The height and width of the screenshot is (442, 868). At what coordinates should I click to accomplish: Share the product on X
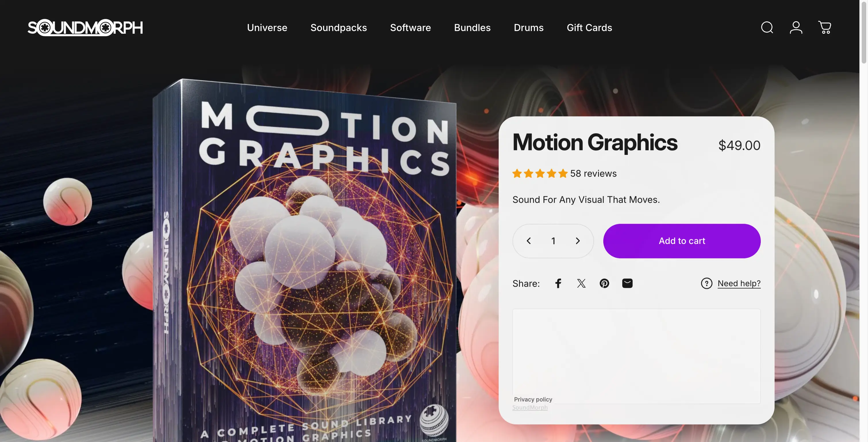pos(581,283)
